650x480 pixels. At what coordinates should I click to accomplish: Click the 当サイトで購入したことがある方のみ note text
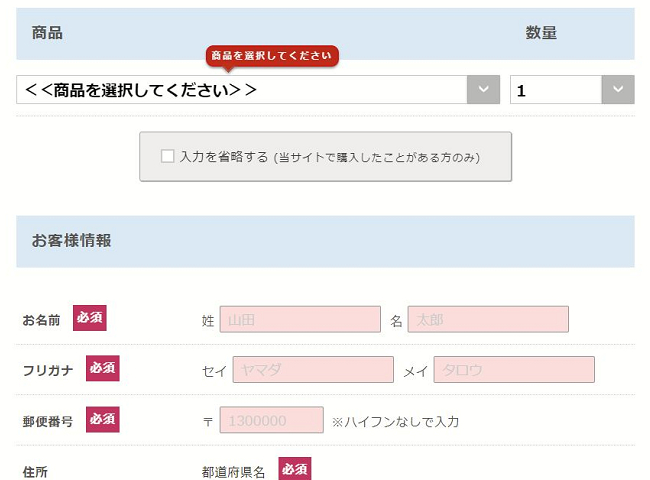coord(378,157)
